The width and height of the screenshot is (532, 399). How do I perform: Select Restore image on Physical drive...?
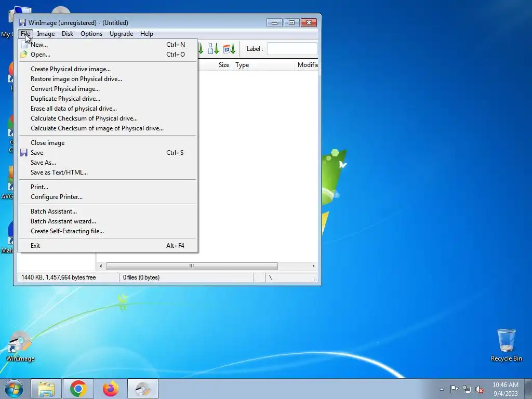point(108,79)
